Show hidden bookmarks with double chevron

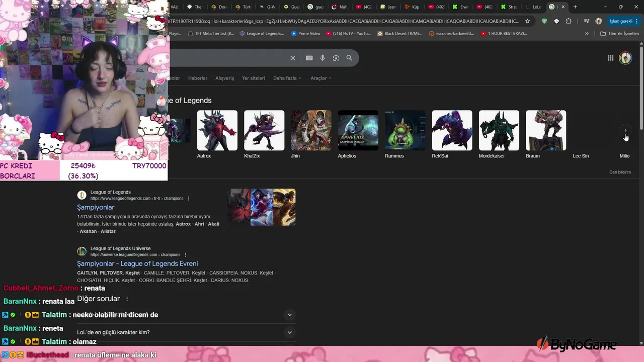click(587, 34)
